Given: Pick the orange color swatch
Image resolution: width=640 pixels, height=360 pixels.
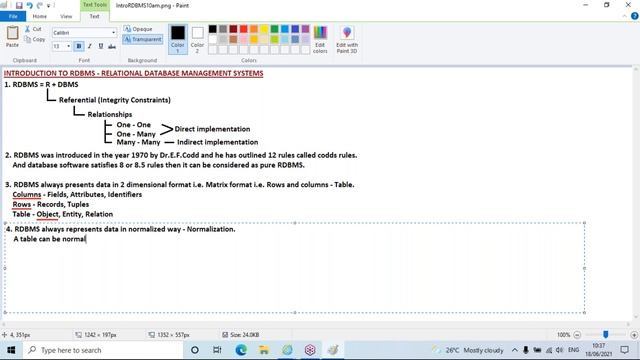Looking at the screenshot, I should point(254,29).
